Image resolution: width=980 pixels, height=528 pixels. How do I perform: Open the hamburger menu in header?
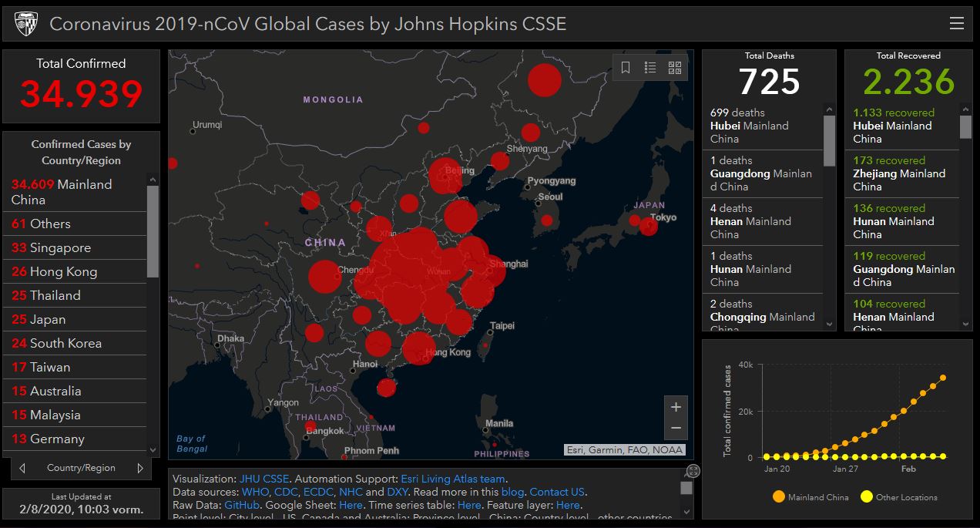point(957,24)
